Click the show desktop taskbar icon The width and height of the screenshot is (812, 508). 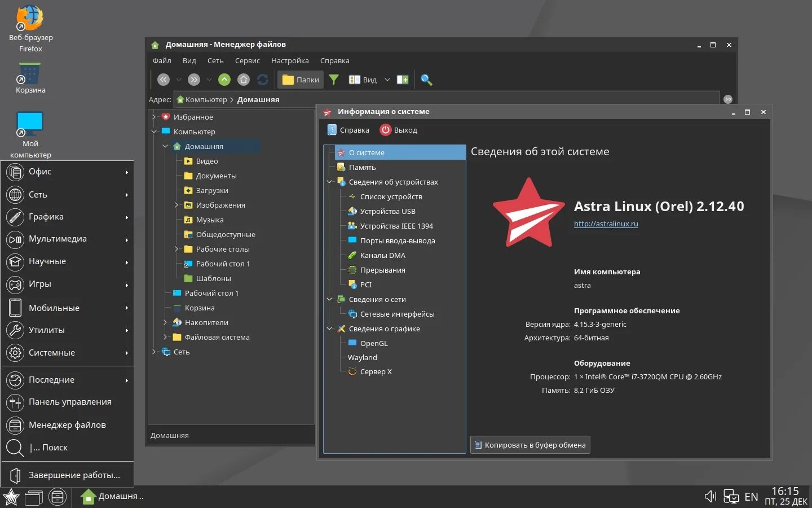pos(34,497)
